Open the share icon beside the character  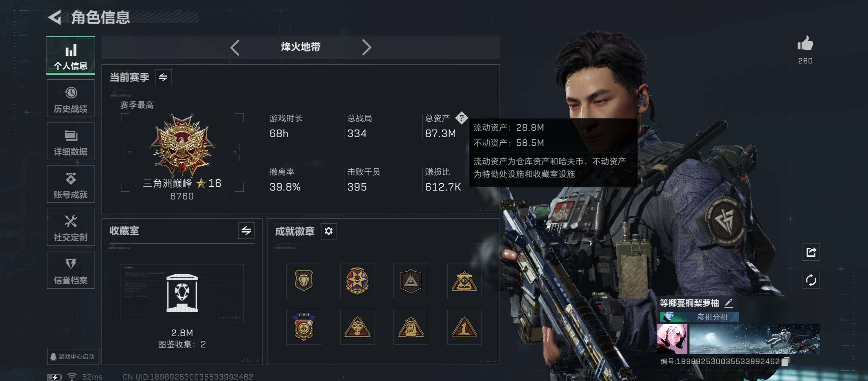811,252
